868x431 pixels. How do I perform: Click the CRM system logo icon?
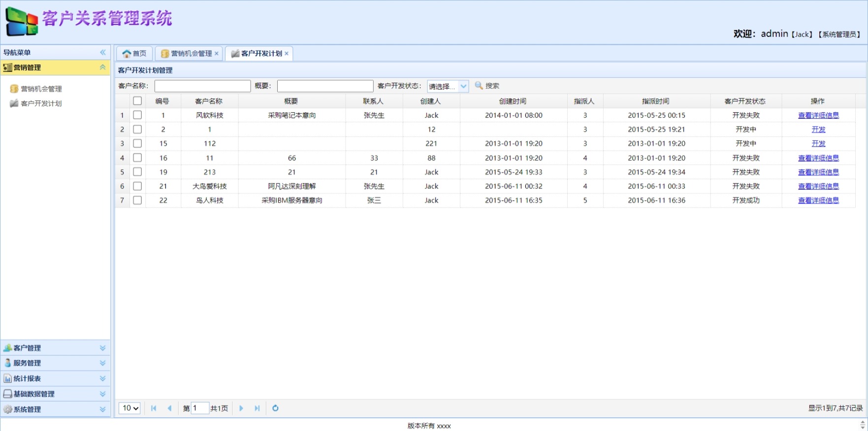coord(22,21)
